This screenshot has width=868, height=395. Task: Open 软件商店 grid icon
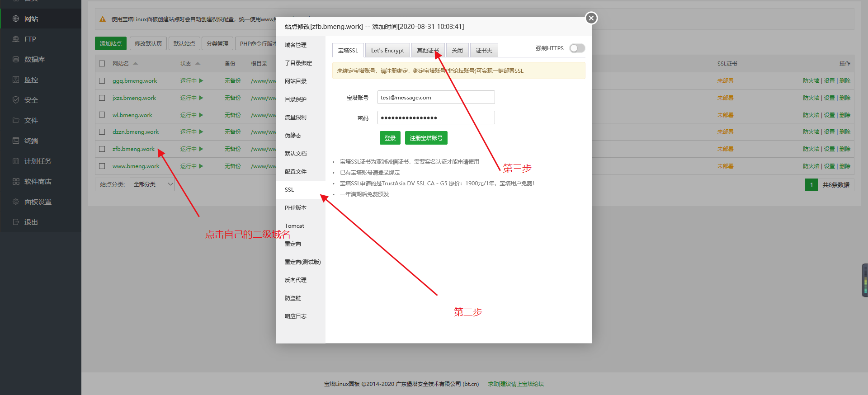16,181
